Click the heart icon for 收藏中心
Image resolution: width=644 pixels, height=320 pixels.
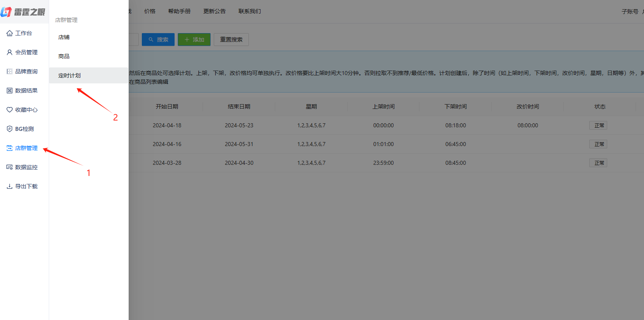(10, 110)
